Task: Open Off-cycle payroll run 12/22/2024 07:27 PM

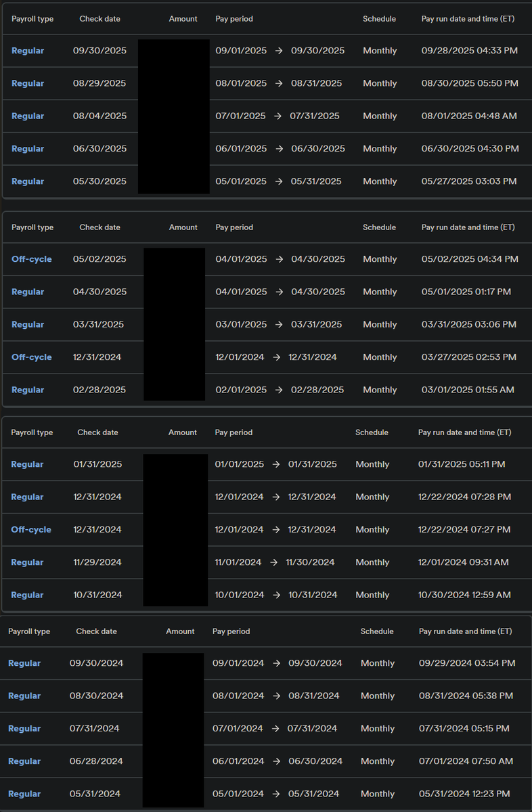Action: (31, 529)
